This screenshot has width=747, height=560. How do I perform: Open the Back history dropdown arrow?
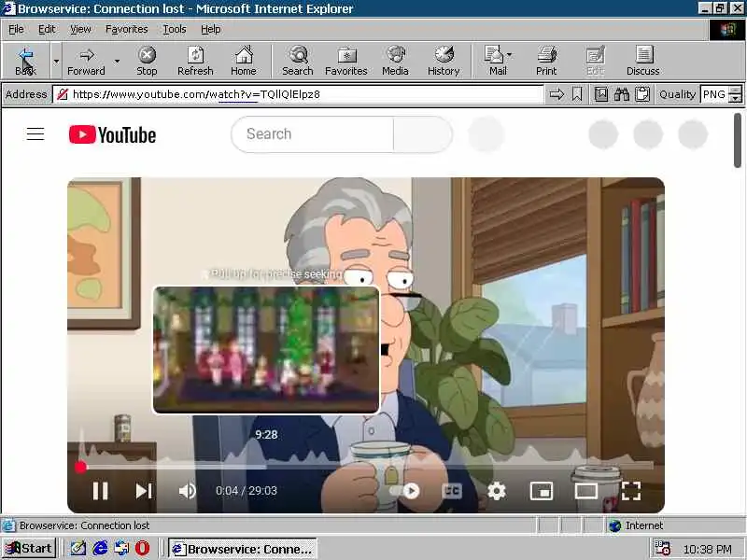(56, 61)
